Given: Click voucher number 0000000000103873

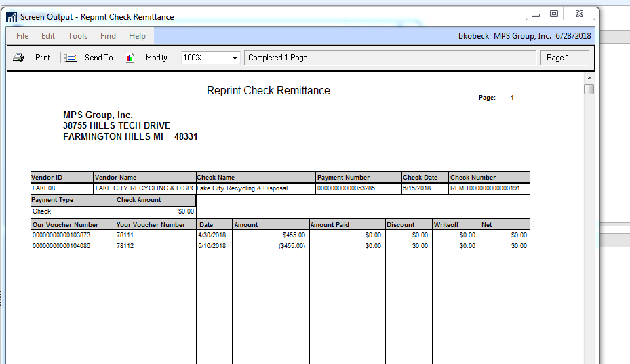Looking at the screenshot, I should click(x=62, y=235).
